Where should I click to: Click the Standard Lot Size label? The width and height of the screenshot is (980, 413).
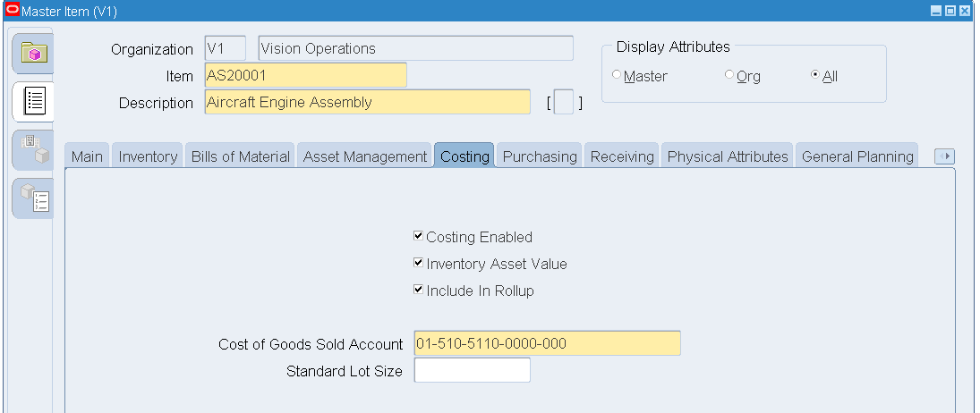click(x=345, y=371)
